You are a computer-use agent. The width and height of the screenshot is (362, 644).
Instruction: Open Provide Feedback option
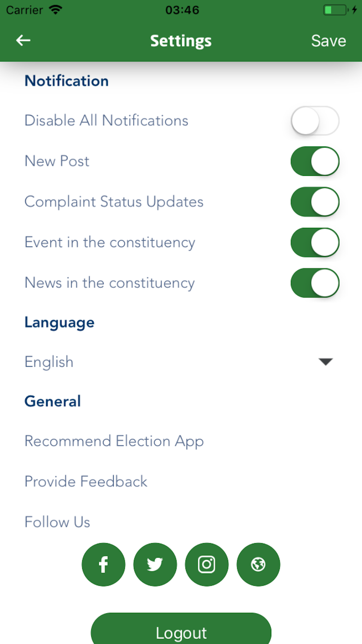tap(86, 482)
